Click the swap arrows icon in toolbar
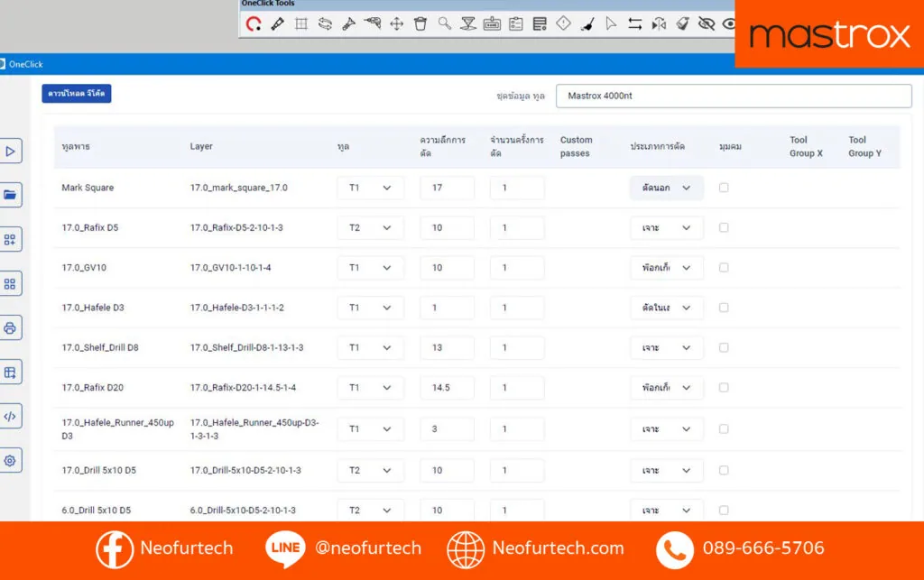Image resolution: width=924 pixels, height=580 pixels. tap(634, 23)
